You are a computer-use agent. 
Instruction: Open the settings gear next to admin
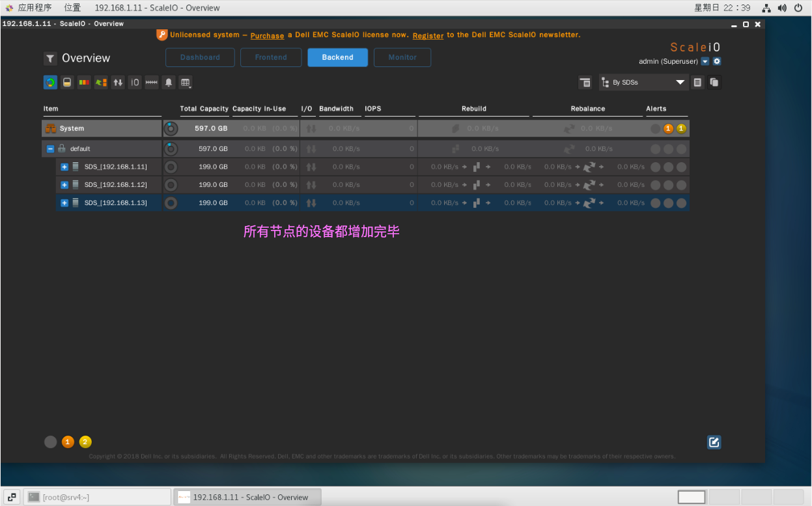pyautogui.click(x=717, y=61)
